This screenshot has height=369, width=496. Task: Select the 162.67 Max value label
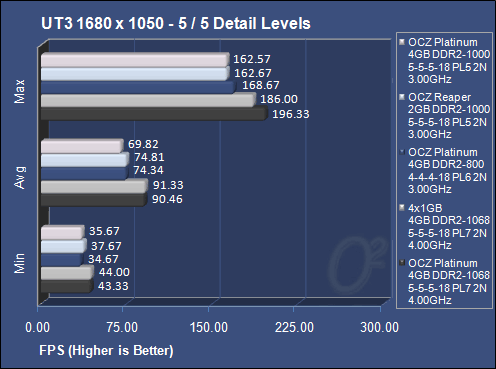point(253,73)
